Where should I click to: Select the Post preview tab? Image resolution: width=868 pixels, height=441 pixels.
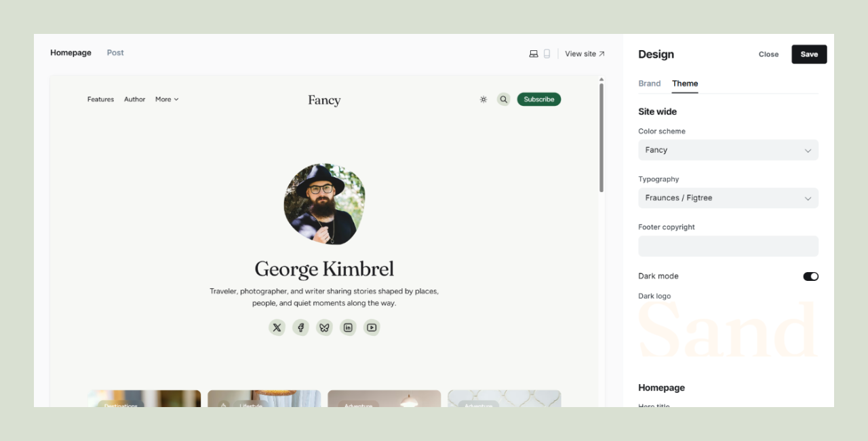coord(115,53)
